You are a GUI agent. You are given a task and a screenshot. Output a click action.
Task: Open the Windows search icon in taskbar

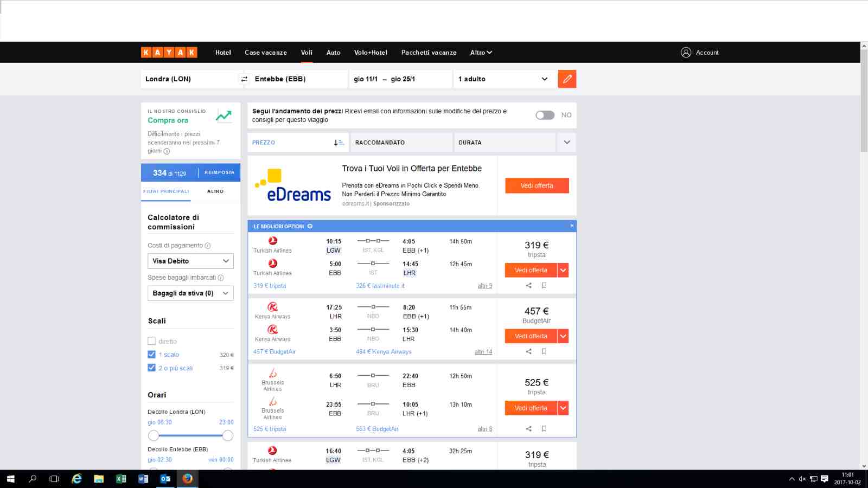(33, 479)
